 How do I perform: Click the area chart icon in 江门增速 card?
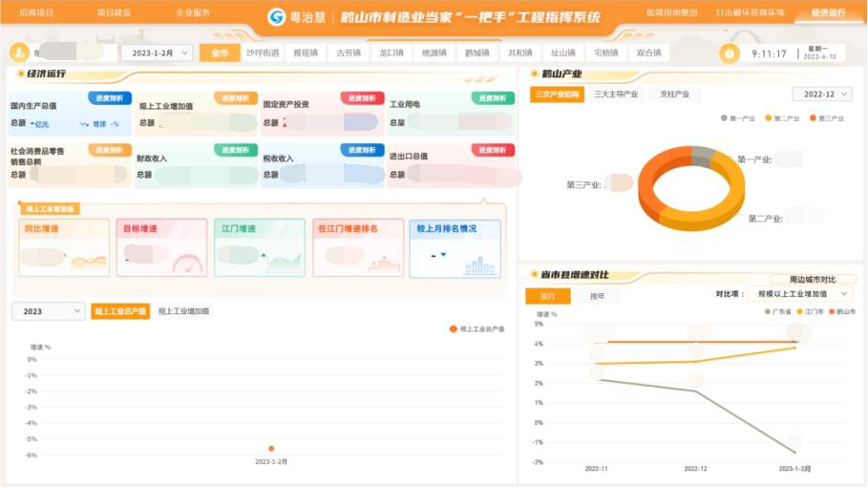tap(286, 263)
